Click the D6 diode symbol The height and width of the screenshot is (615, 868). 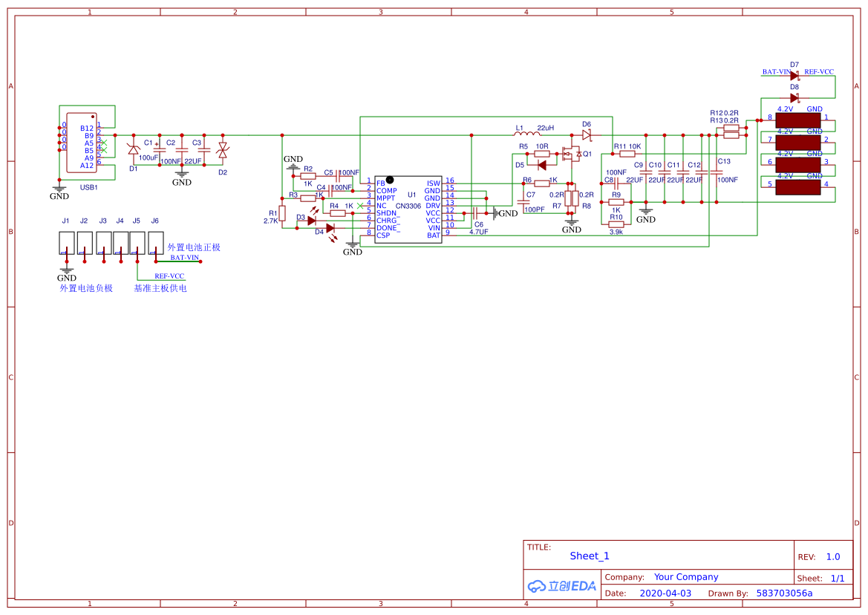pos(587,135)
